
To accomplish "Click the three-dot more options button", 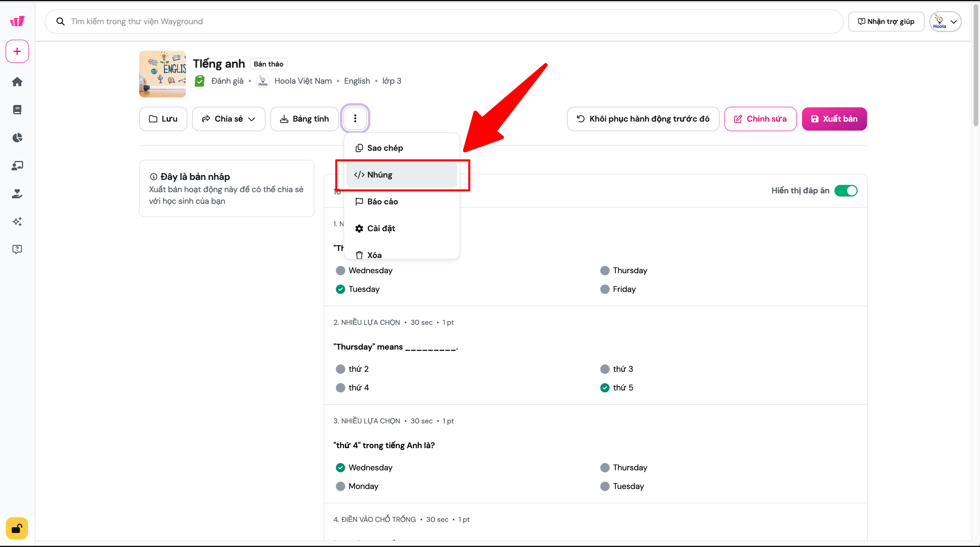I will point(355,119).
